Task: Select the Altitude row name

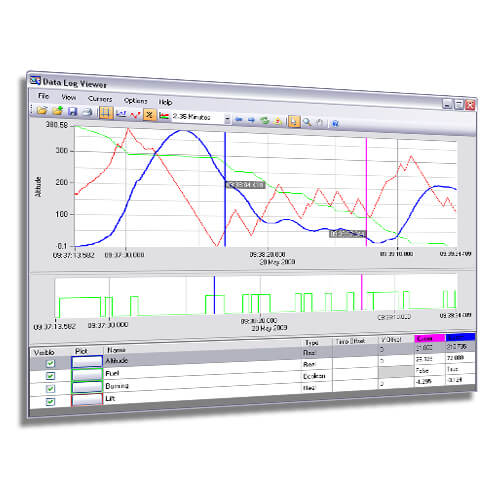Action: pyautogui.click(x=117, y=360)
